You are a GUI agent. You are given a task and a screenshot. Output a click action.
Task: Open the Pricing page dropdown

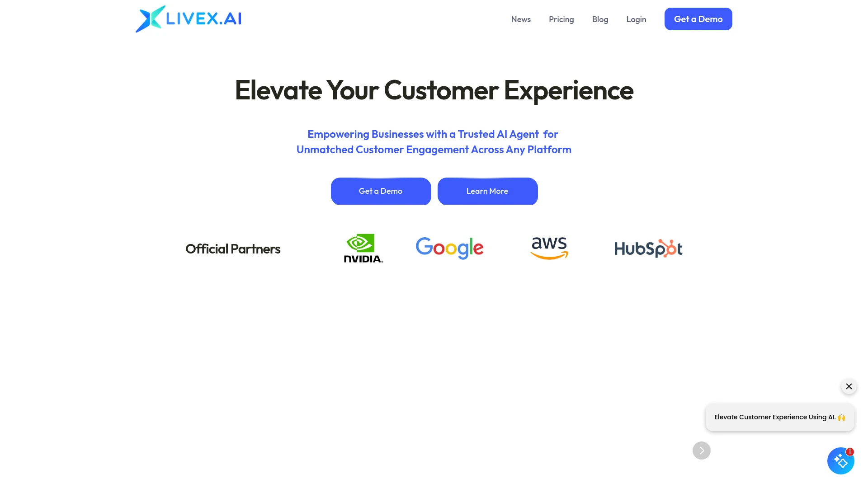pos(561,19)
